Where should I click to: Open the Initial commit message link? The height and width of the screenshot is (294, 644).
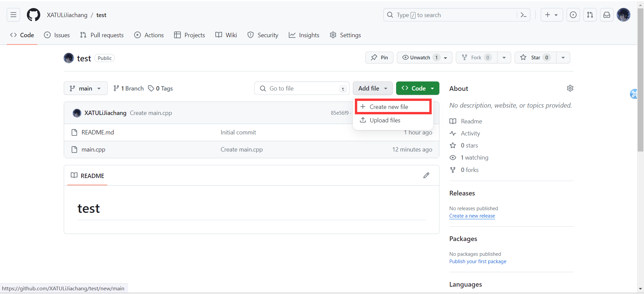pyautogui.click(x=238, y=132)
